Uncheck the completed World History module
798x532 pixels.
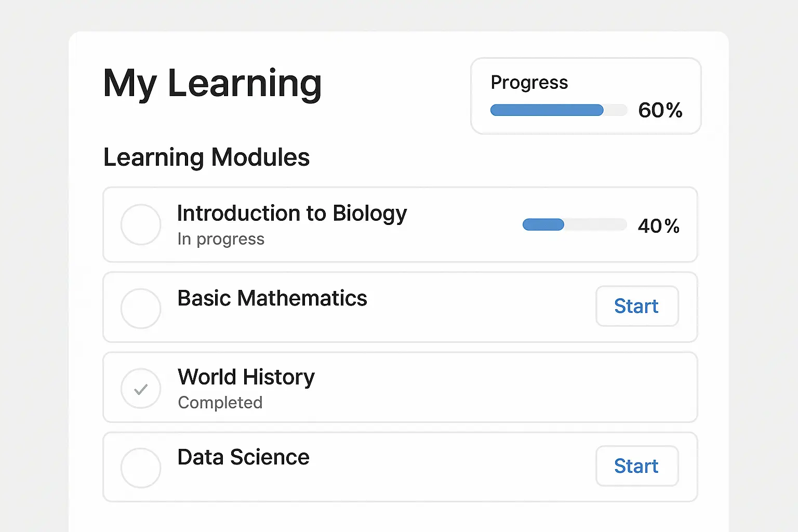pyautogui.click(x=141, y=388)
